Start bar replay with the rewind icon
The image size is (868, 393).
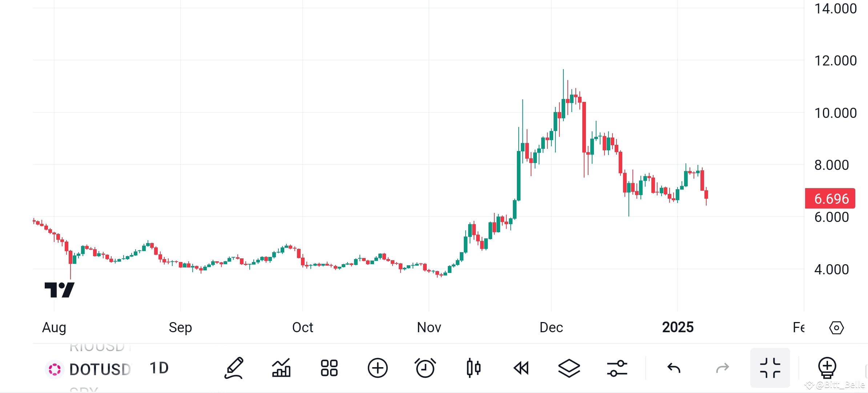pyautogui.click(x=521, y=368)
